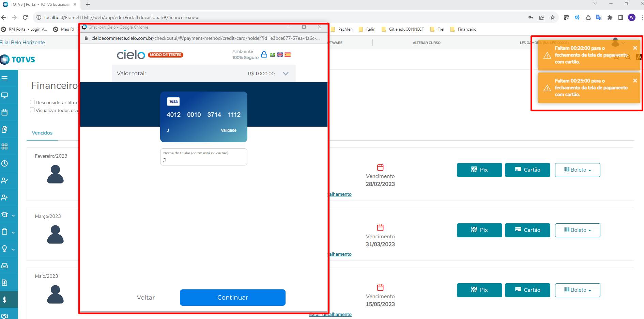Go back with Voltar in Cielo checkout

pyautogui.click(x=146, y=298)
